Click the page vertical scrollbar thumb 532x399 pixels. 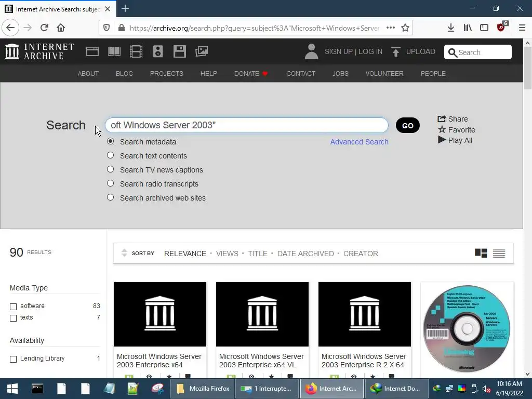(x=527, y=68)
